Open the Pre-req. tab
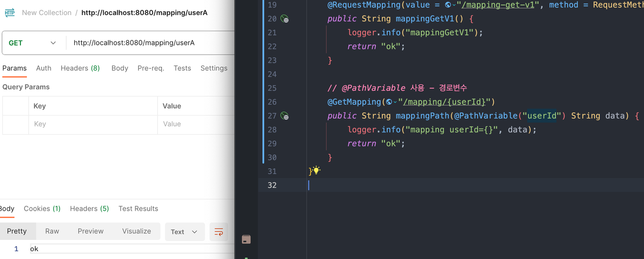Image resolution: width=644 pixels, height=259 pixels. point(151,68)
